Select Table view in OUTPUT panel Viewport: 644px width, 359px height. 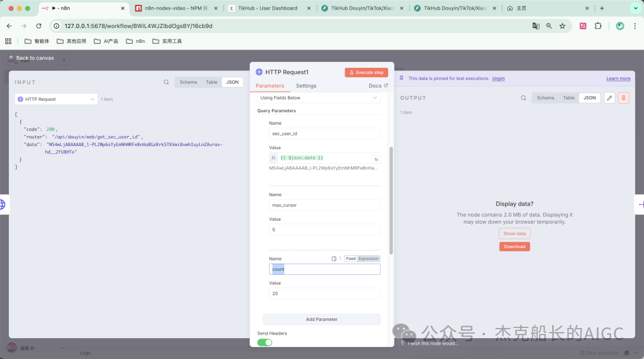click(569, 98)
